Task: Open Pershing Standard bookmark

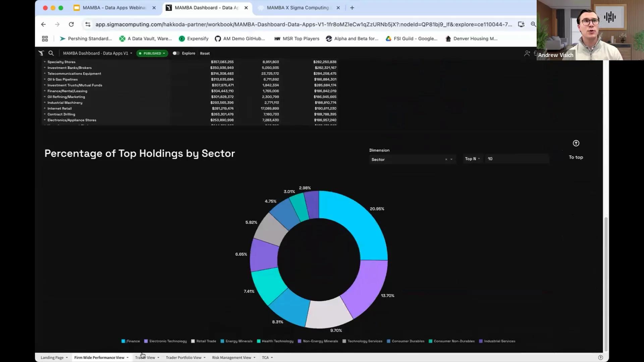Action: [x=86, y=39]
